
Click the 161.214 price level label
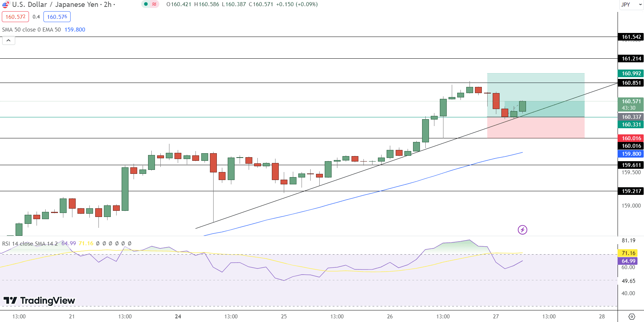(x=631, y=59)
